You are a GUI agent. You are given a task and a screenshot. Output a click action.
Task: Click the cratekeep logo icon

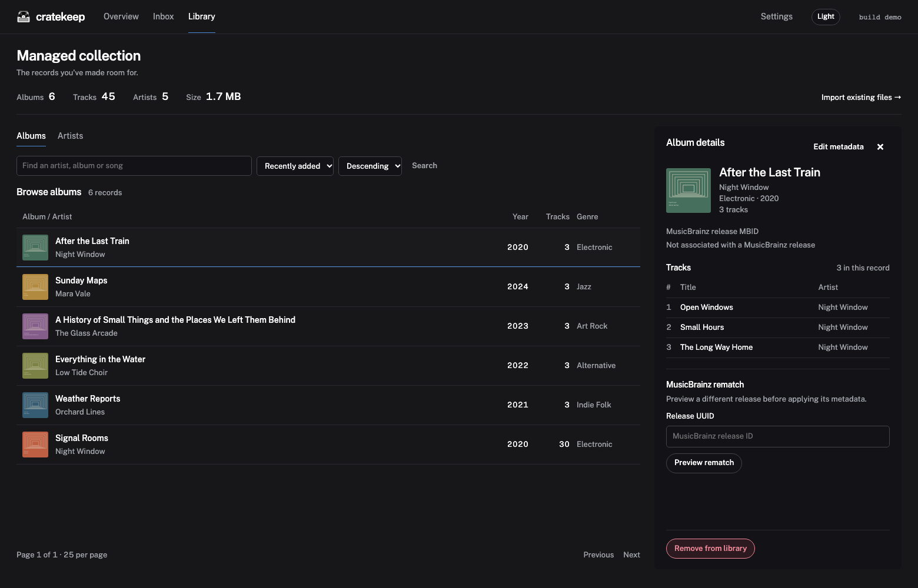point(24,16)
